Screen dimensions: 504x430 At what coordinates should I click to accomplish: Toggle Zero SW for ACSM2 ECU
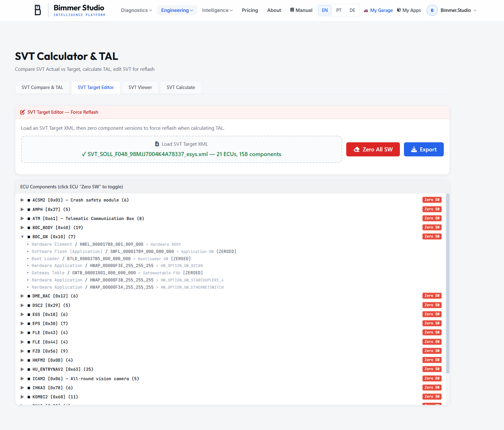pyautogui.click(x=432, y=200)
